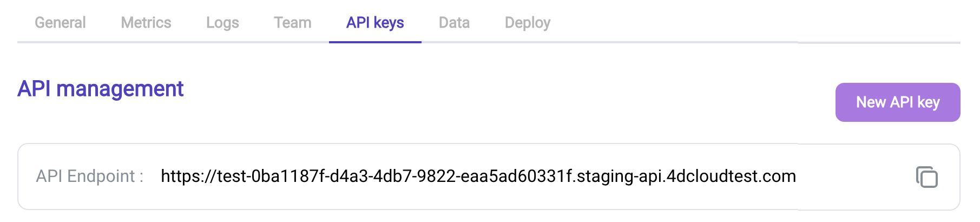Click the API Endpoint label
Viewport: 980px width, 222px height.
click(90, 176)
